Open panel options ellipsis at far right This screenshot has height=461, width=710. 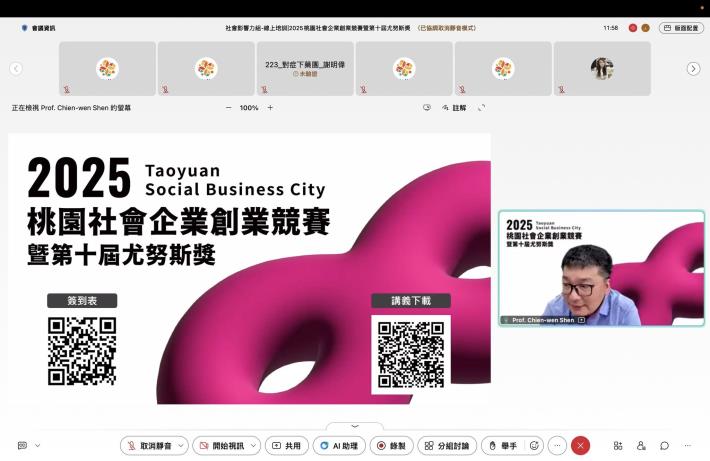point(687,446)
